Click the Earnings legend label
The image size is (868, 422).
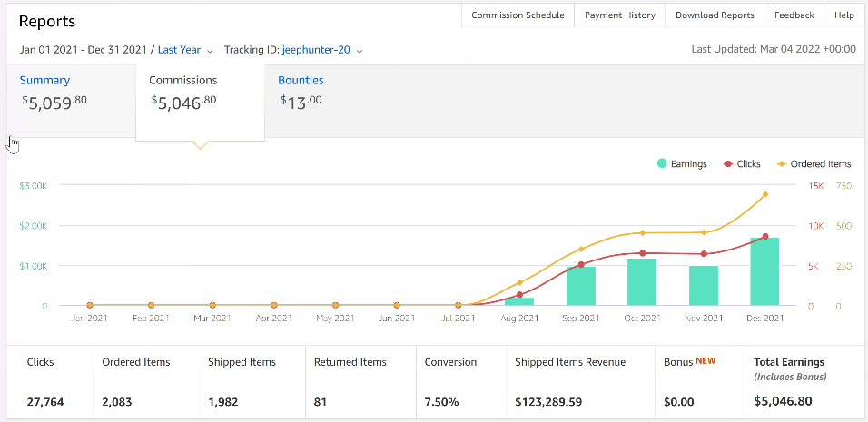[688, 163]
